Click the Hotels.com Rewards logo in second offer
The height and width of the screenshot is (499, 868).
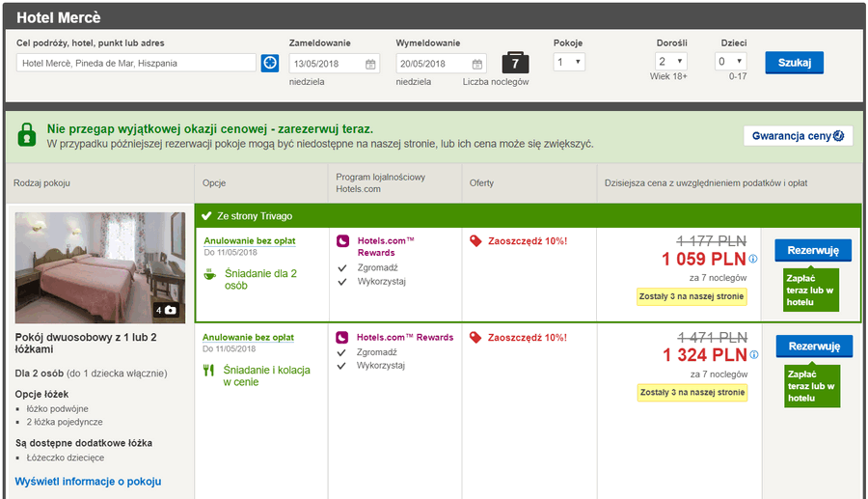(342, 337)
